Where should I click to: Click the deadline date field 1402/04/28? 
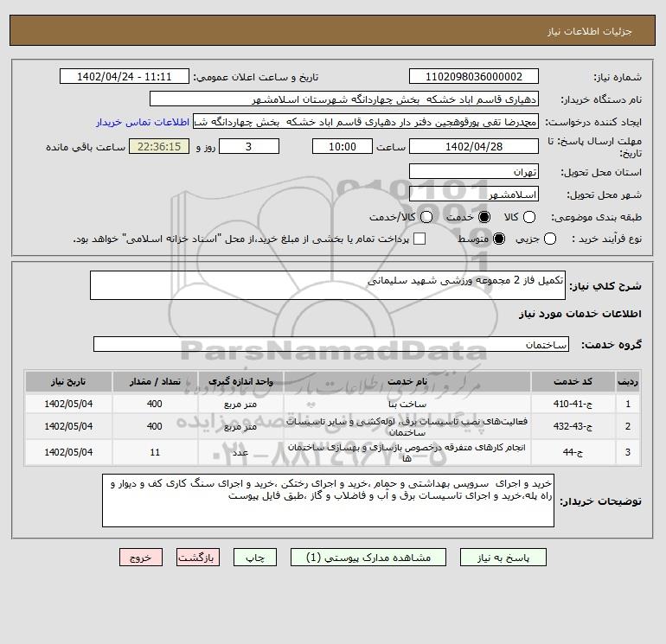pyautogui.click(x=474, y=146)
